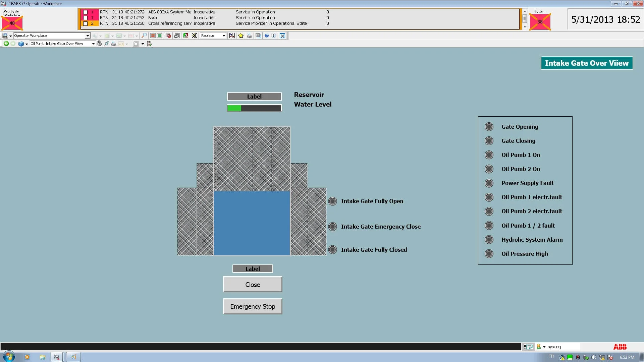Open Windows Start menu orb

pos(9,357)
